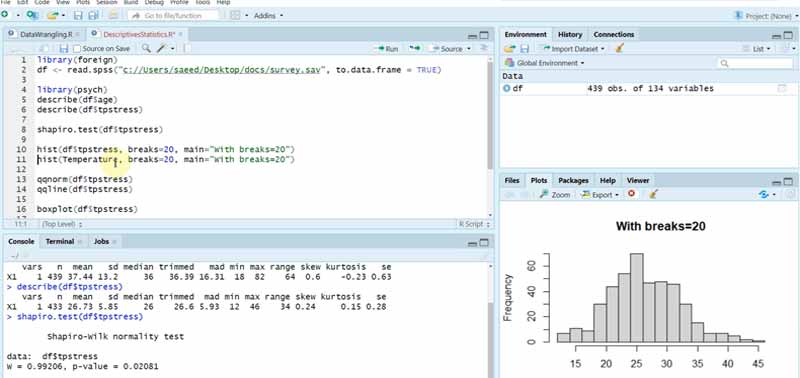Close the Jobs tab
The image size is (800, 378).
(x=114, y=242)
